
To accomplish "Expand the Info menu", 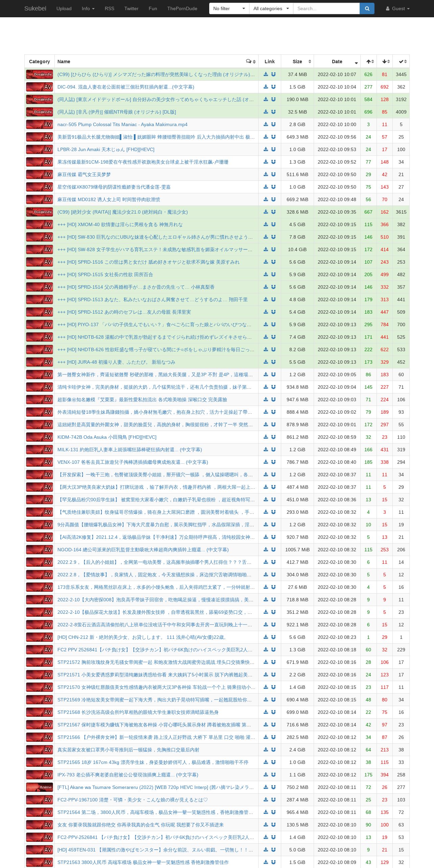I will click(x=88, y=8).
